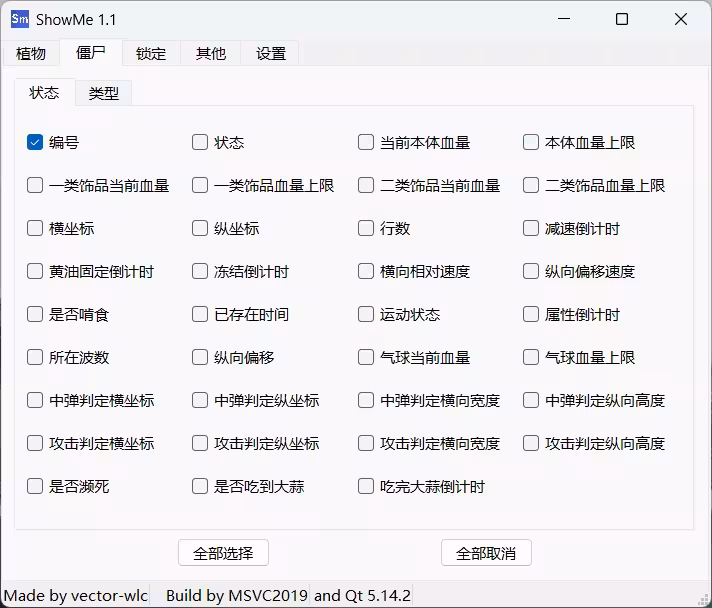Enable 一类饰品当前血量 checkbox
The height and width of the screenshot is (608, 712).
(x=35, y=185)
